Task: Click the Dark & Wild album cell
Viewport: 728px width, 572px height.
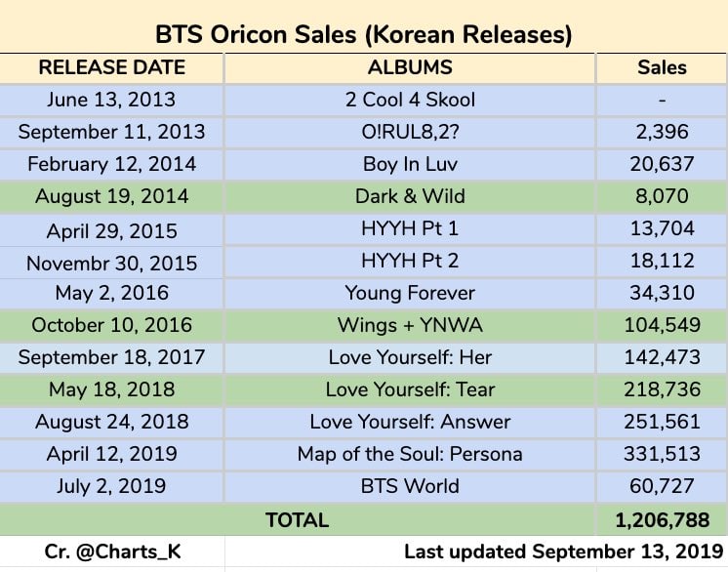Action: (410, 196)
